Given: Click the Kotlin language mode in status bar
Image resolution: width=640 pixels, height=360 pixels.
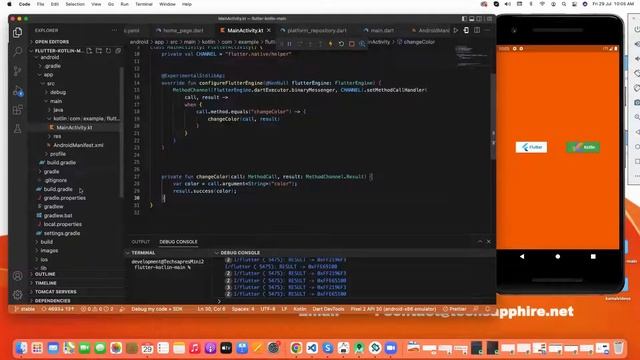Looking at the screenshot, I should point(300,309).
